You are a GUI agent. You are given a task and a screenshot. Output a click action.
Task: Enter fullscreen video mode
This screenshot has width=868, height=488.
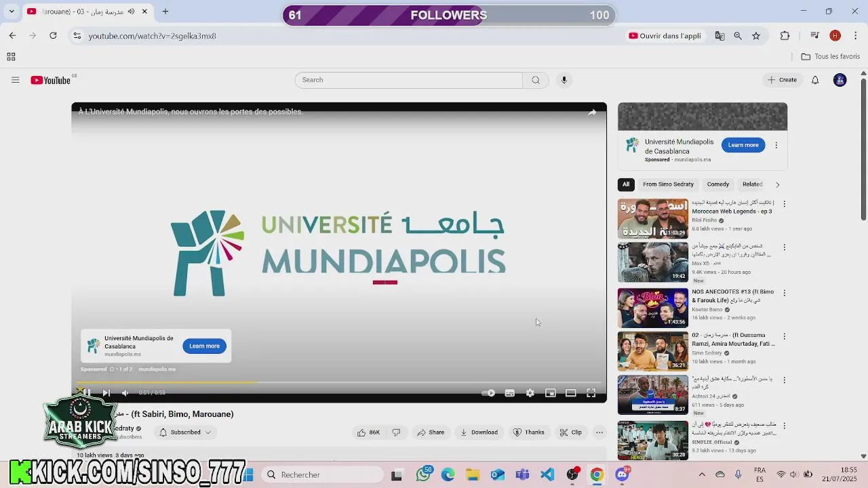(591, 393)
